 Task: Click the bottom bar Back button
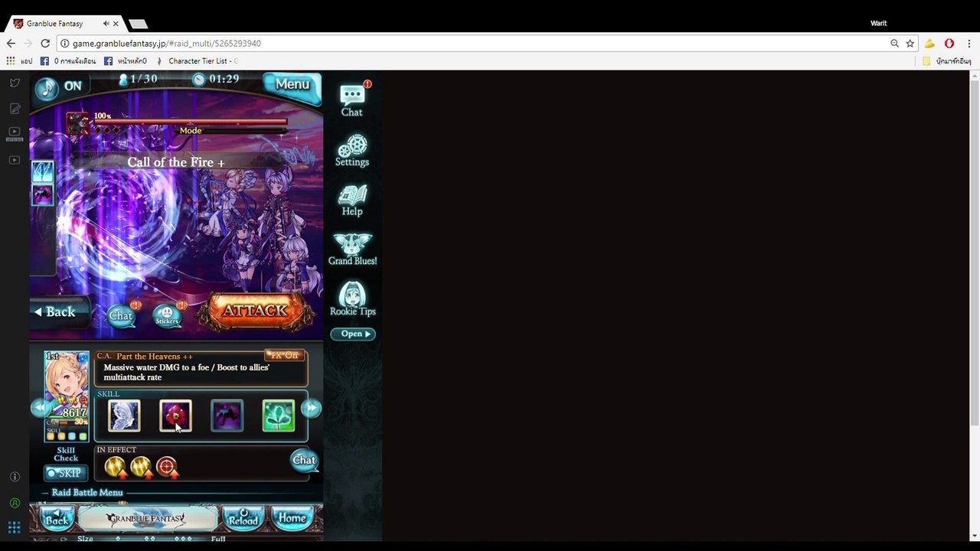tap(56, 519)
